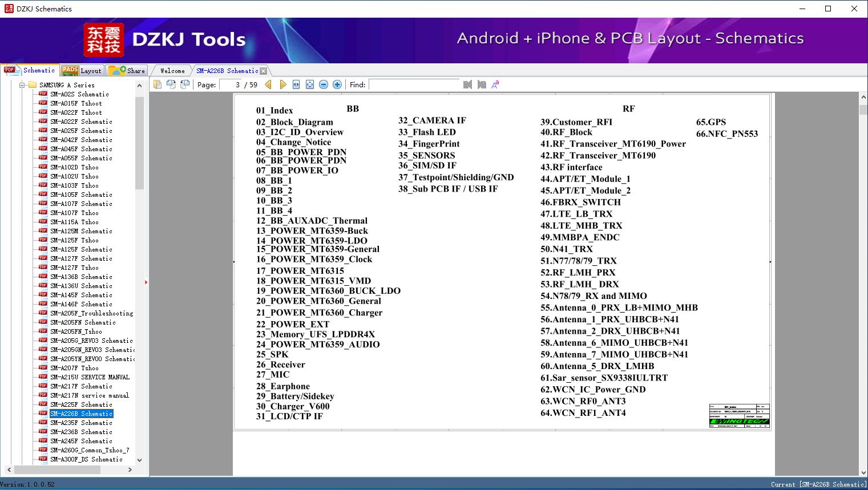
Task: Open SM-A205F_Troubleshooting file
Action: click(x=91, y=313)
